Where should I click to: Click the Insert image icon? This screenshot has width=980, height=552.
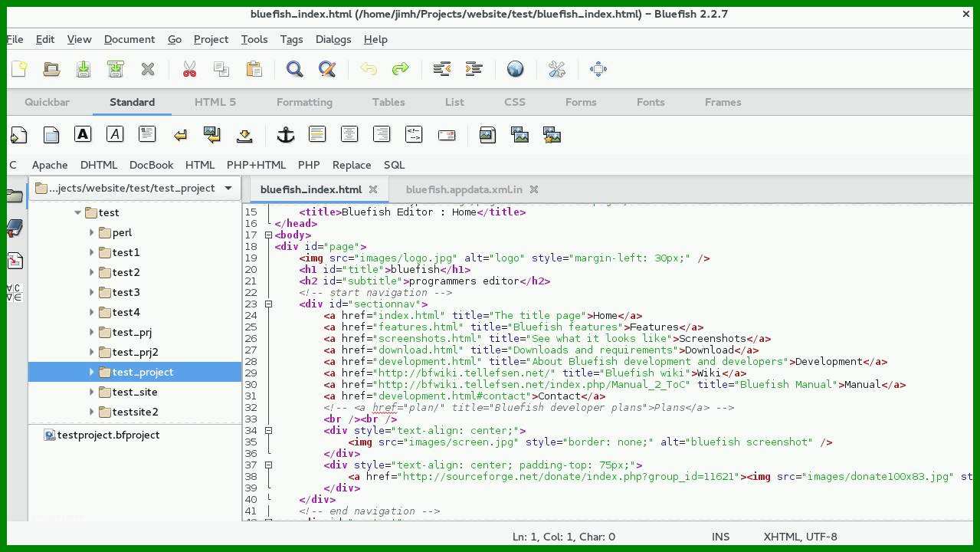487,135
